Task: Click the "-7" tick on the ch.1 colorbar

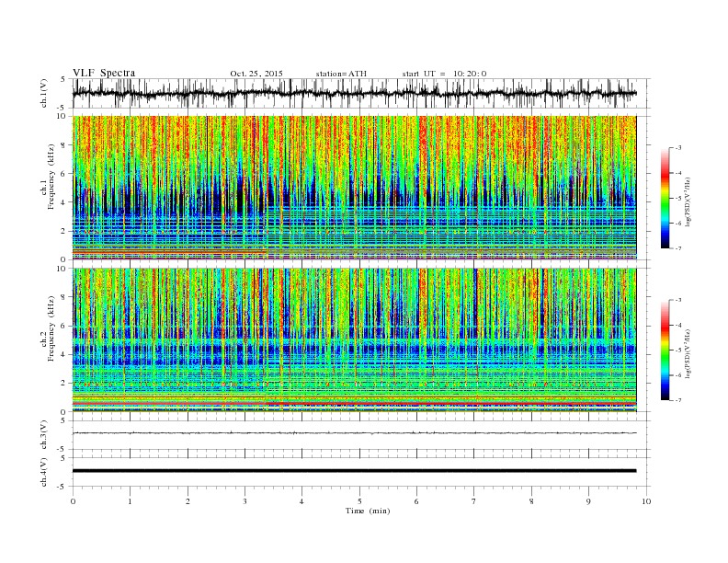Action: (678, 248)
